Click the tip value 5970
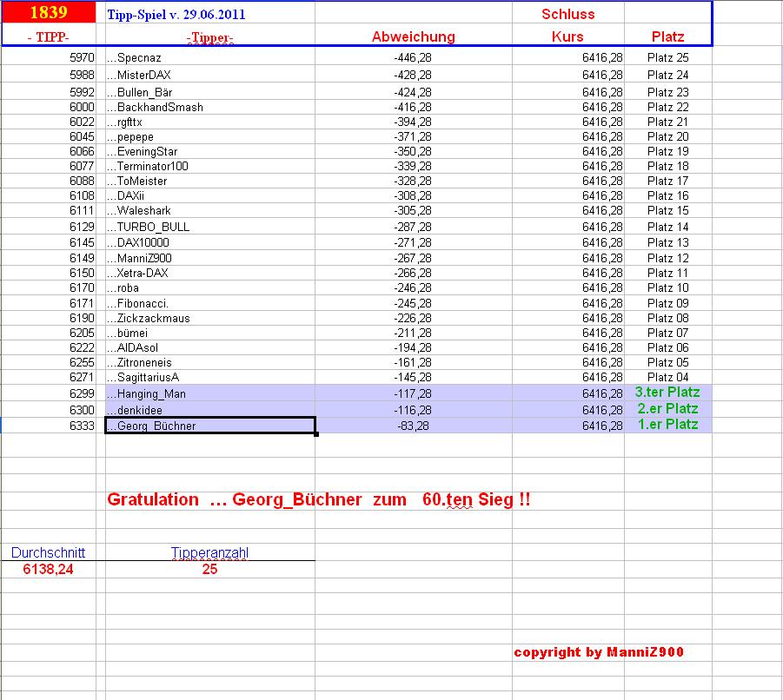The height and width of the screenshot is (700, 783). point(82,57)
